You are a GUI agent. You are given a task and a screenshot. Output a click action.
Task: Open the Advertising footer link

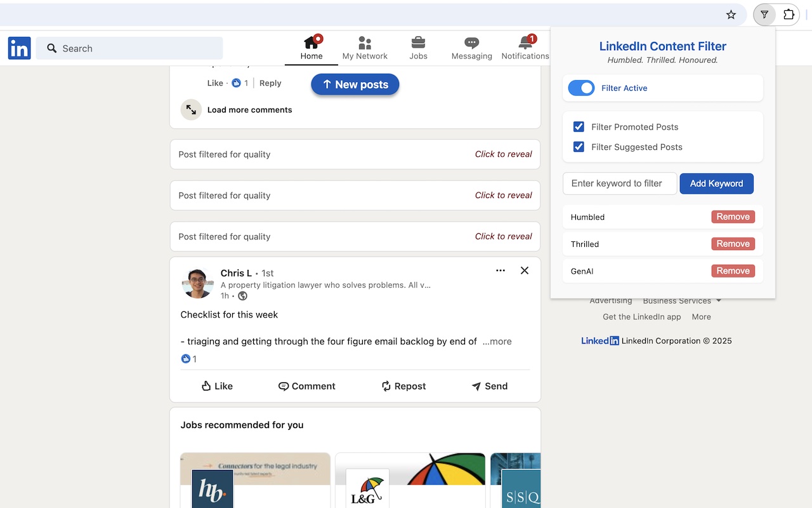[x=611, y=301]
